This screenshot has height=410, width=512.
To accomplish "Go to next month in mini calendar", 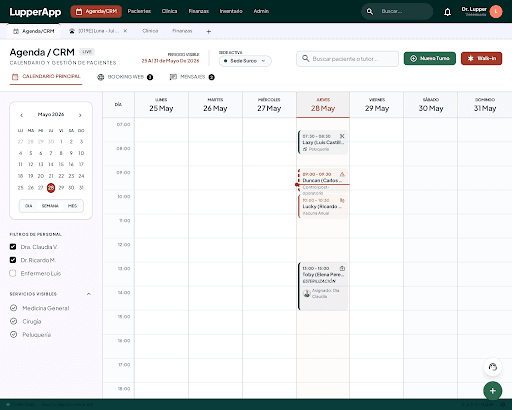I will tap(80, 115).
